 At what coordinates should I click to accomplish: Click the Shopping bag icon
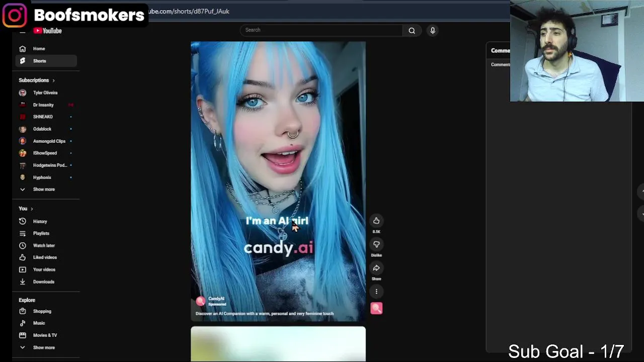[22, 311]
